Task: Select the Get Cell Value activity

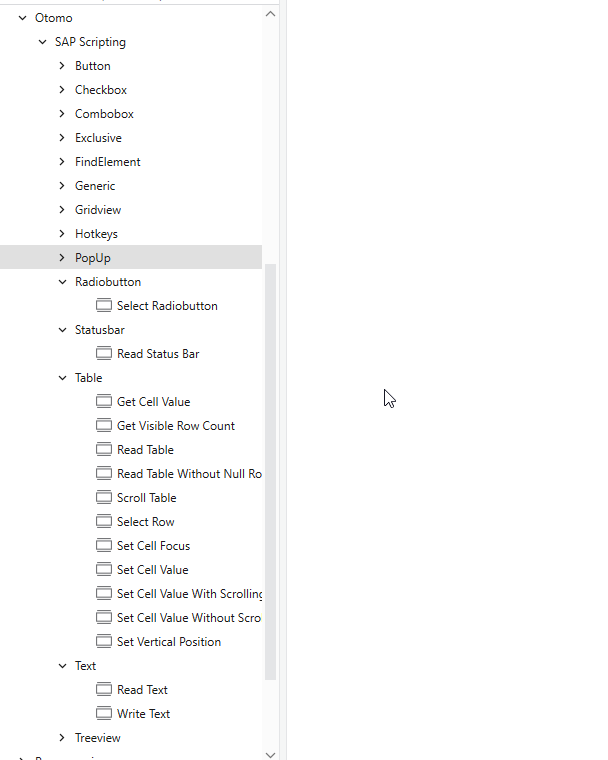Action: click(154, 402)
